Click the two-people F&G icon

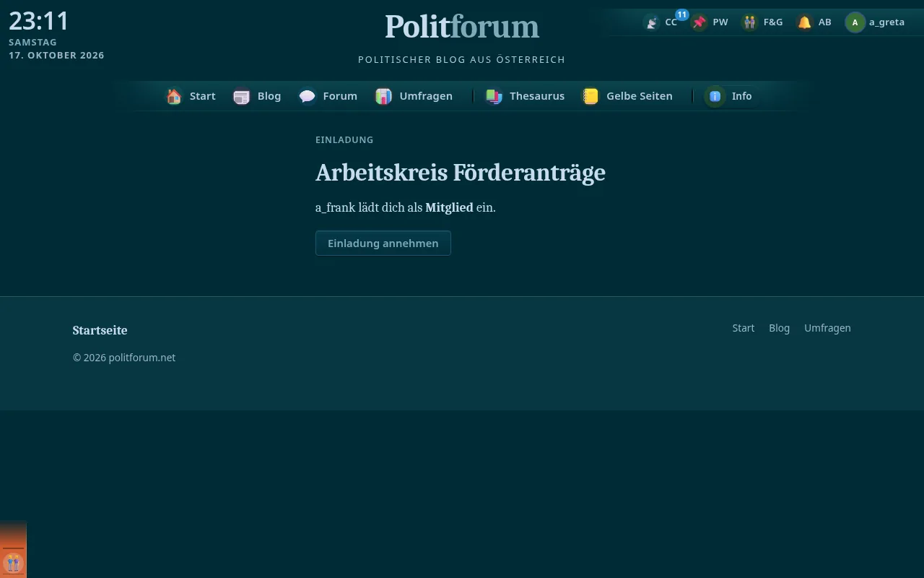(749, 22)
